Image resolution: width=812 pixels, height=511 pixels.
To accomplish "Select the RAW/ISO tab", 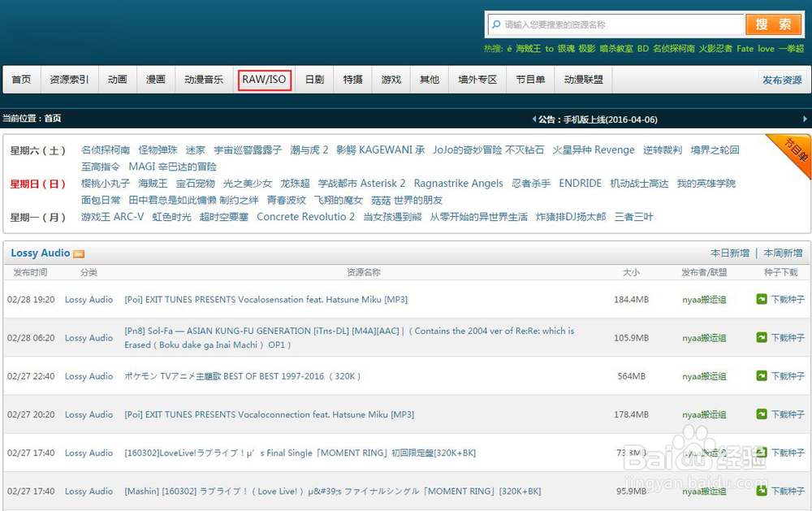I will [264, 80].
